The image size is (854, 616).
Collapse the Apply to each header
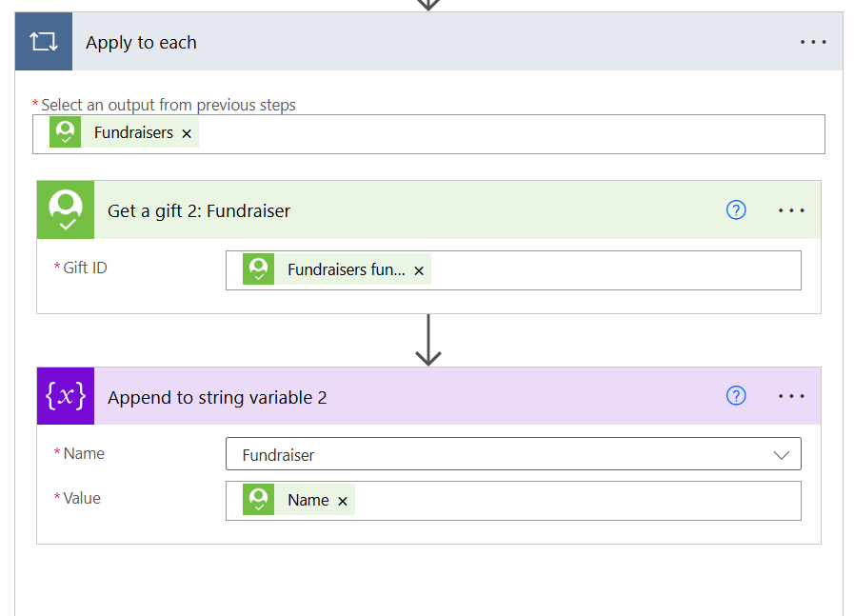pyautogui.click(x=429, y=41)
